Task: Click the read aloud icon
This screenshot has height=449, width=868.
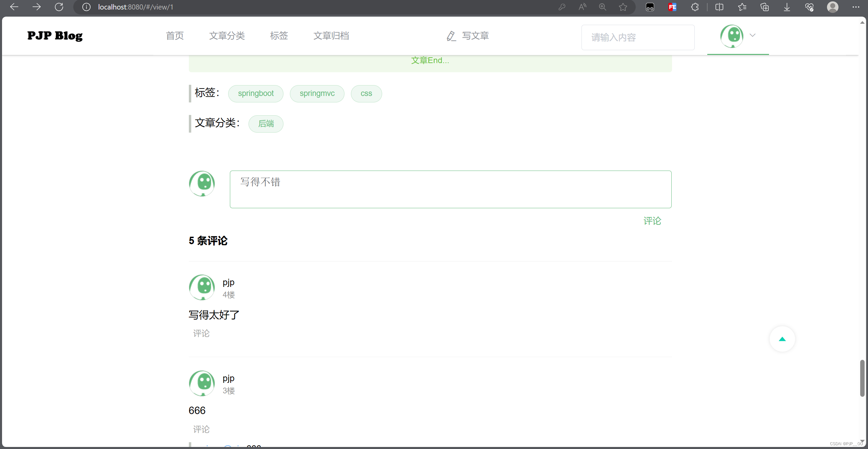Action: pos(582,7)
